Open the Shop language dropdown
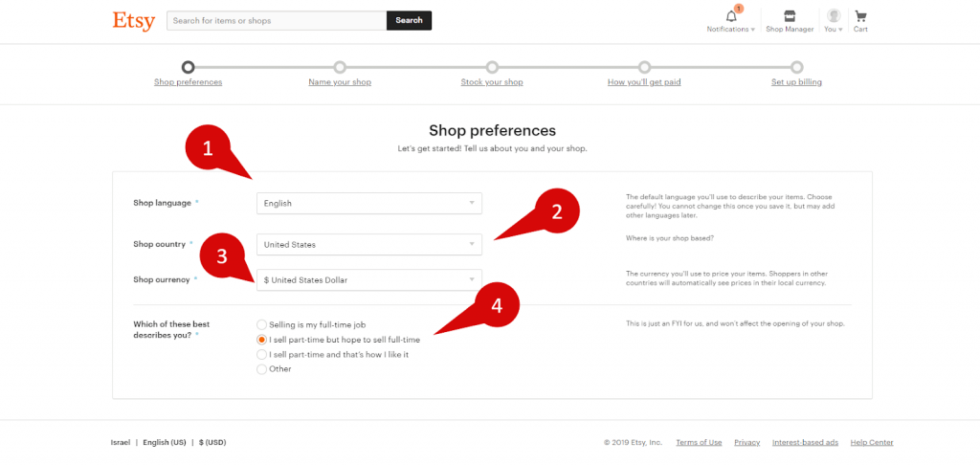The height and width of the screenshot is (465, 980). tap(369, 203)
